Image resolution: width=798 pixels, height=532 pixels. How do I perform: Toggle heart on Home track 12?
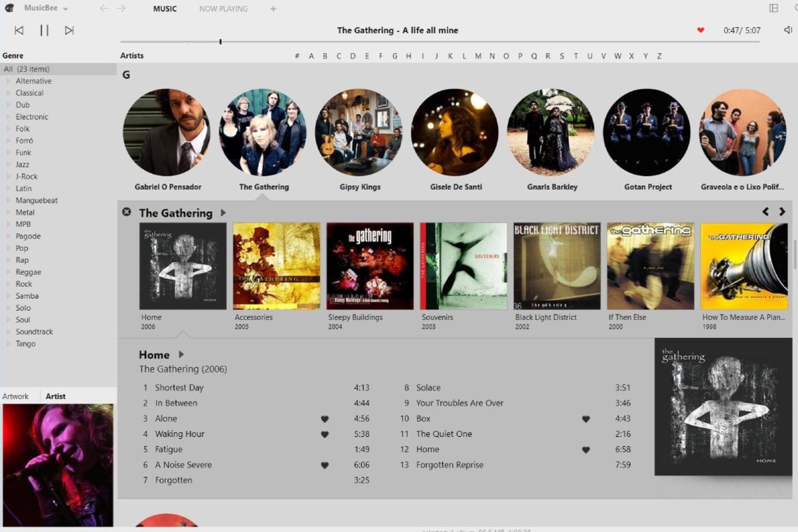pyautogui.click(x=586, y=450)
